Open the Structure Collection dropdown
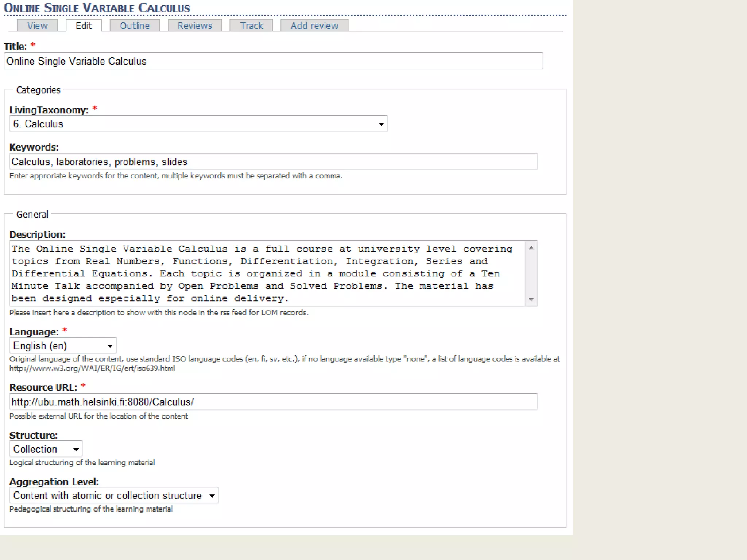 [x=46, y=449]
